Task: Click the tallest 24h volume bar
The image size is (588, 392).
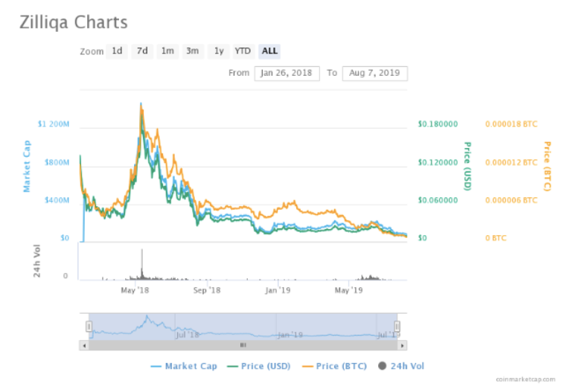Action: click(x=141, y=264)
